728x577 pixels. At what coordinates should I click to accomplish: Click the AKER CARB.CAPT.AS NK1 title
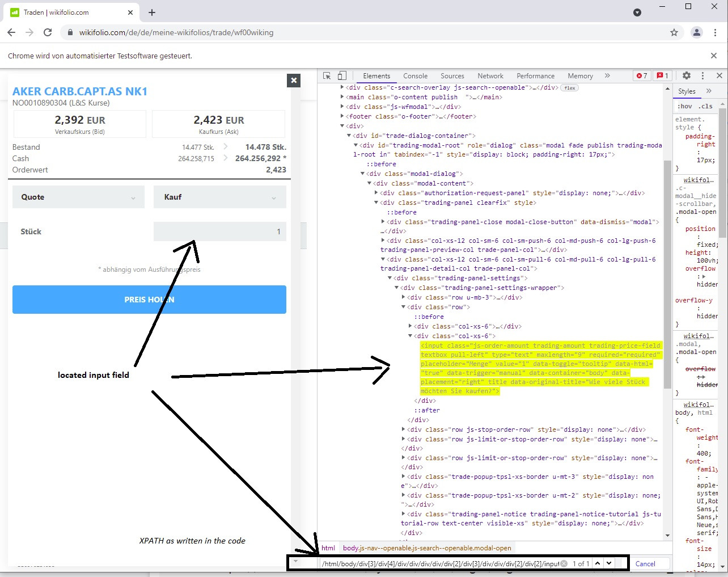80,91
